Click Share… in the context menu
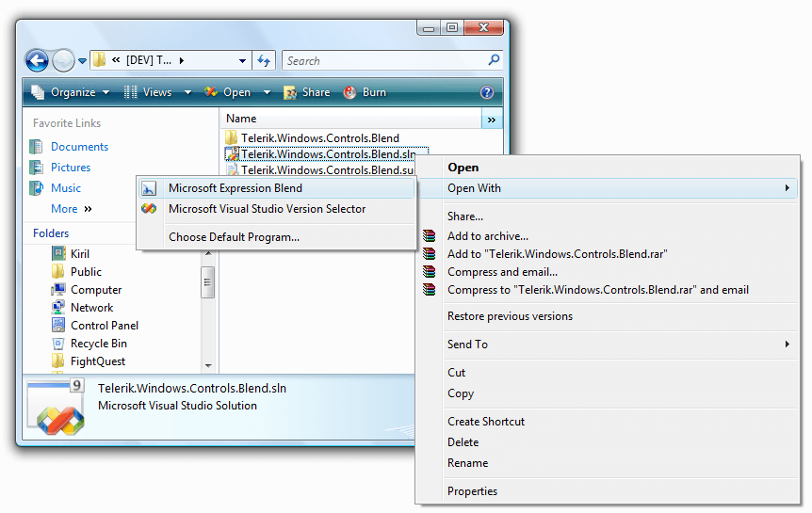The image size is (812, 513). point(608,216)
